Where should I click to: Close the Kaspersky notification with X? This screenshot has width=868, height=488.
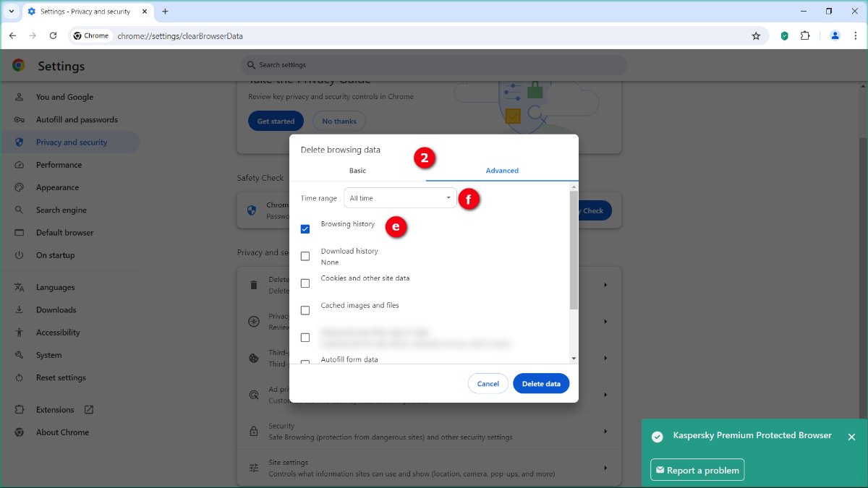pyautogui.click(x=851, y=437)
